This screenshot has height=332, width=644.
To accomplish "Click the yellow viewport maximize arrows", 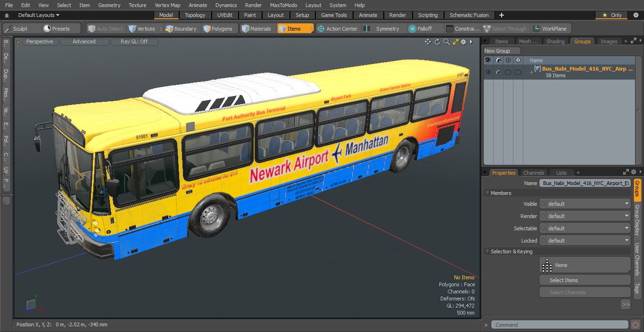I will [455, 42].
